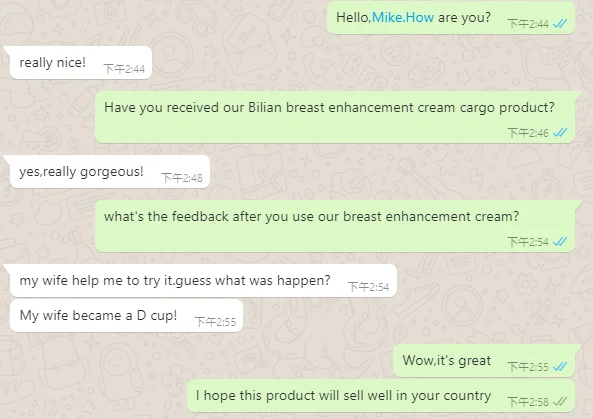Click the 下午2:54 timestamp on wife try message
Image resolution: width=593 pixels, height=419 pixels.
tap(368, 287)
